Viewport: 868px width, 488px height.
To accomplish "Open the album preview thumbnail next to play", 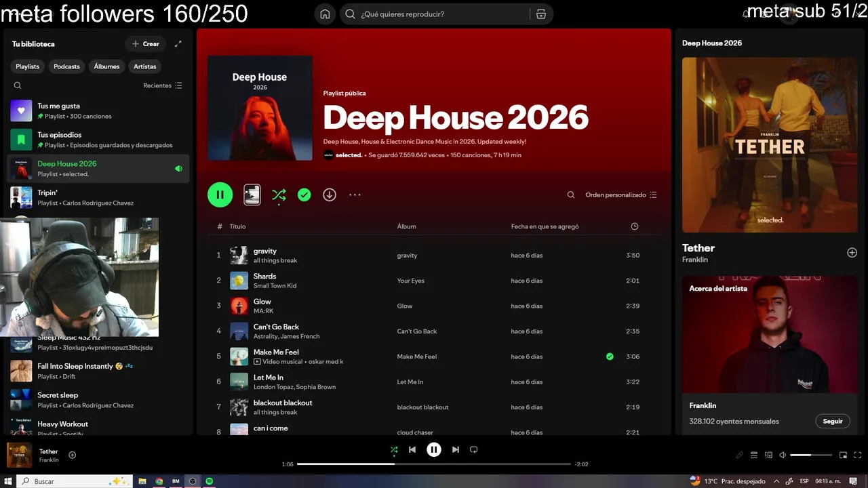I will click(x=252, y=195).
